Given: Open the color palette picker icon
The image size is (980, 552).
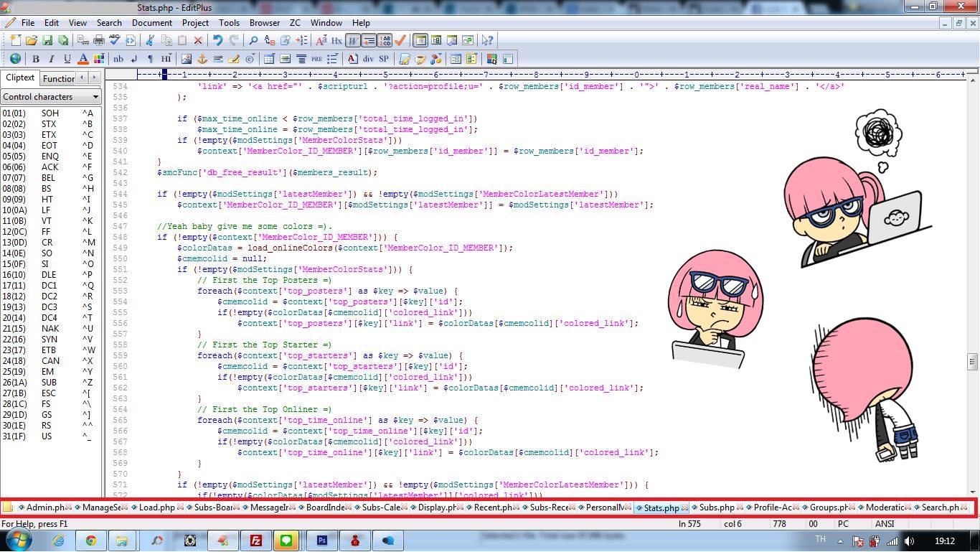Looking at the screenshot, I should 99,59.
